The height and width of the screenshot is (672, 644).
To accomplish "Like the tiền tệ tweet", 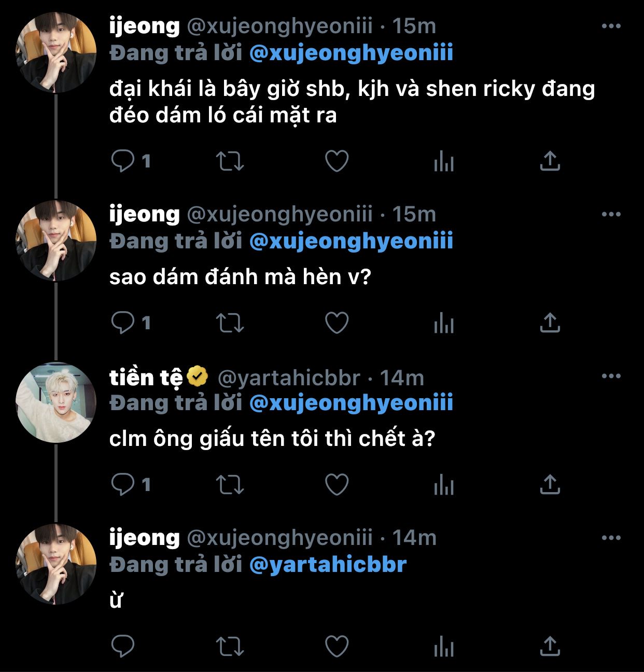I will point(337,485).
